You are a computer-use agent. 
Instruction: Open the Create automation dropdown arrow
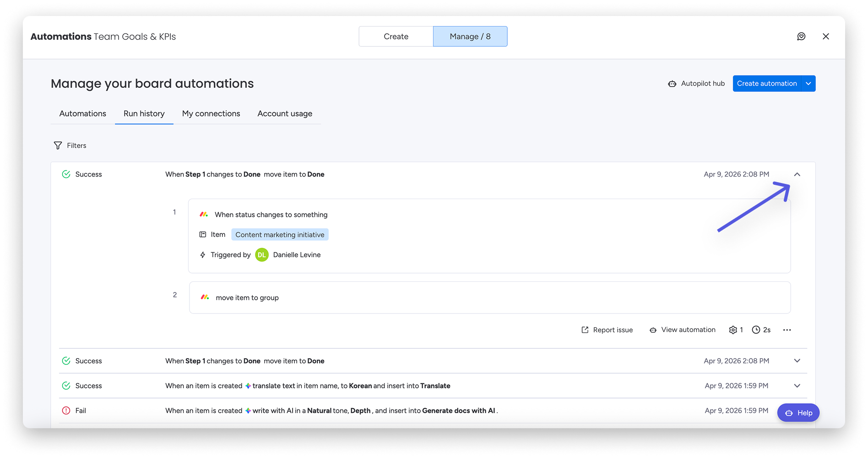808,84
